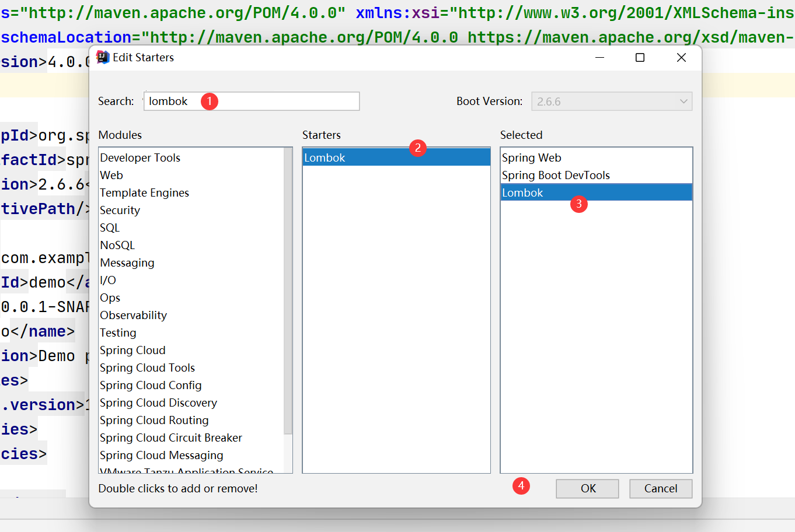795x532 pixels.
Task: Select Spring Cloud Discovery from Modules
Action: [x=158, y=402]
